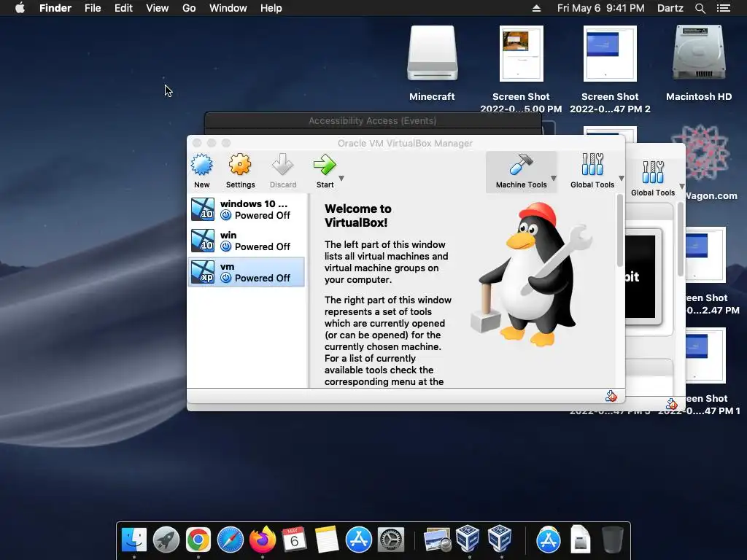747x560 pixels.
Task: Click the Macintosh HD desktop icon
Action: pyautogui.click(x=699, y=63)
